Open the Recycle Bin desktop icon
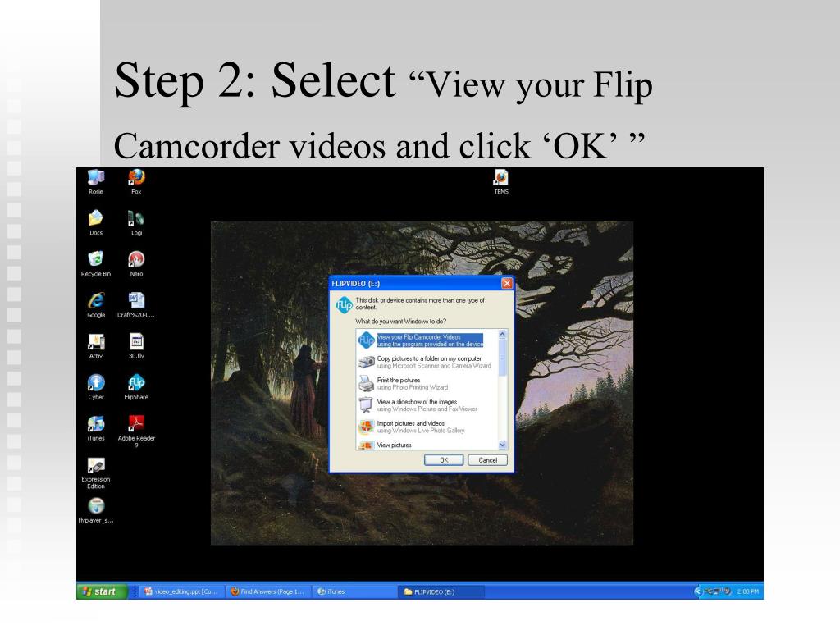Screen dimensions: 840x630 96,264
